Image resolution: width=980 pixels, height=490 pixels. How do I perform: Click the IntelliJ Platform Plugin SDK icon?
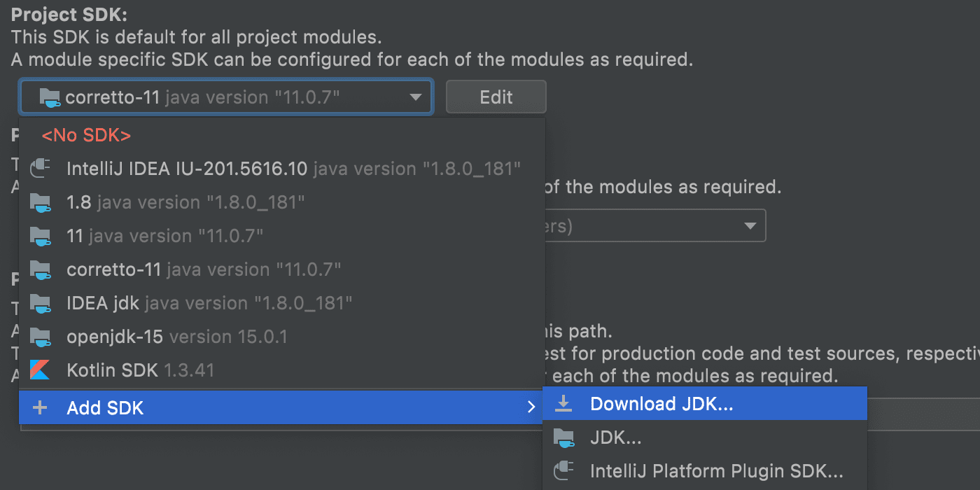pyautogui.click(x=564, y=470)
